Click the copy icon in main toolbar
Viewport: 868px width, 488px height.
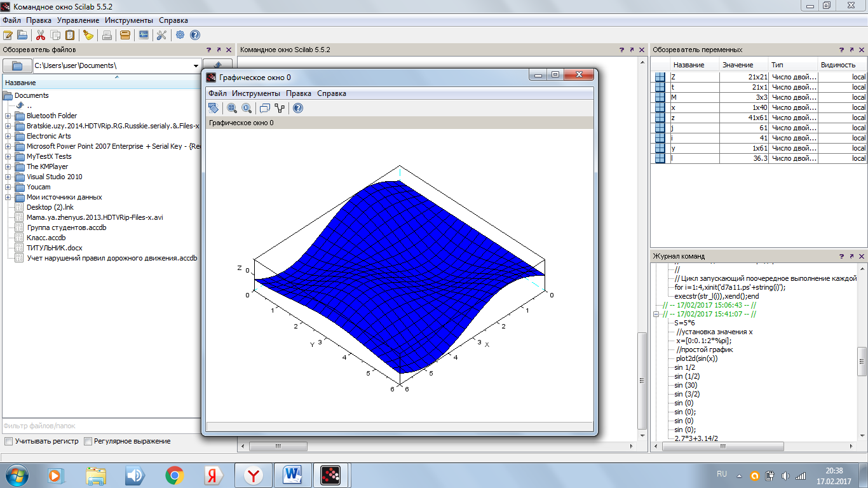55,35
